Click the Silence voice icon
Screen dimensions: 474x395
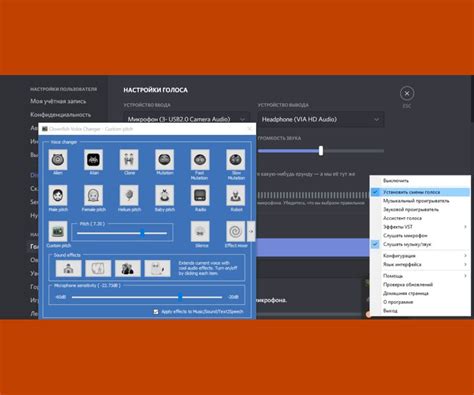[x=200, y=231]
